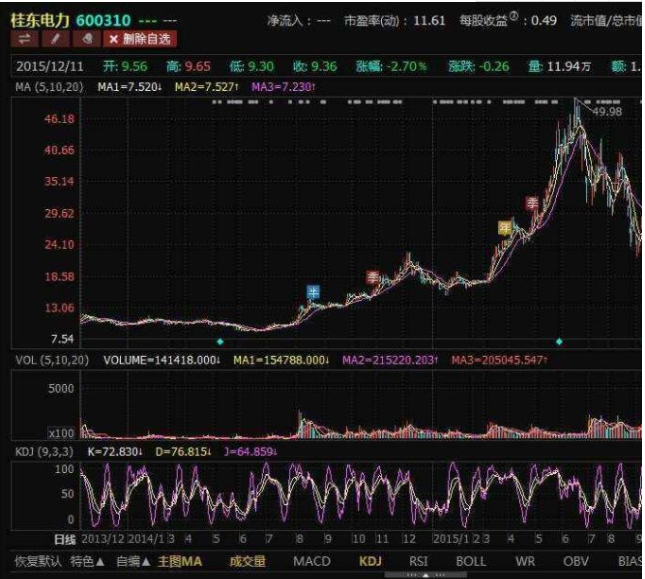Click the pencil edit icon
The height and width of the screenshot is (579, 645).
pos(55,39)
